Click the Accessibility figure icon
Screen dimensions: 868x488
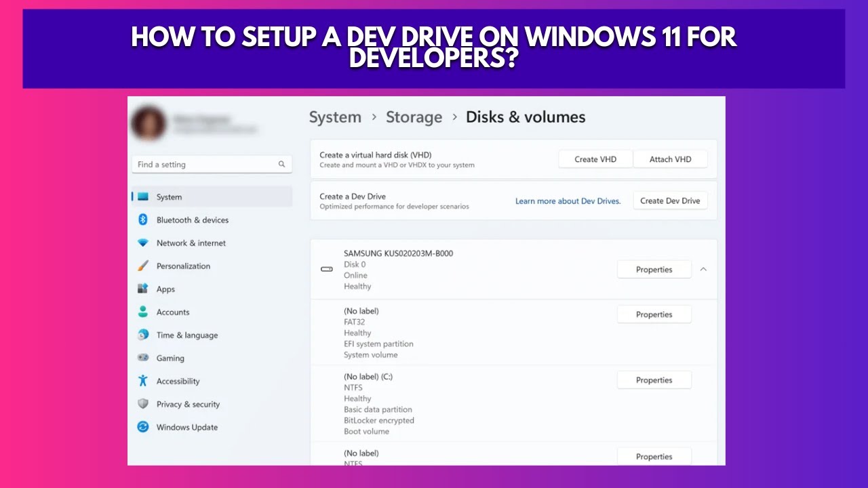coord(143,381)
